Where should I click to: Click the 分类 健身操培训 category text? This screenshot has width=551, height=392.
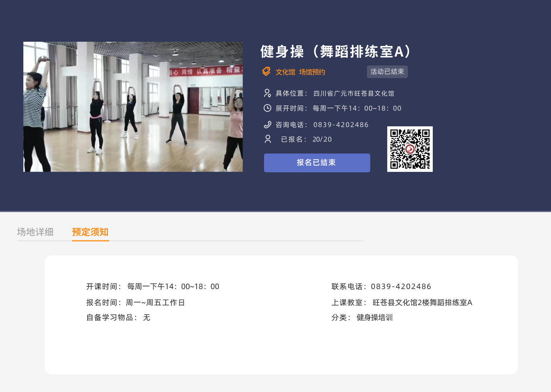(x=374, y=317)
